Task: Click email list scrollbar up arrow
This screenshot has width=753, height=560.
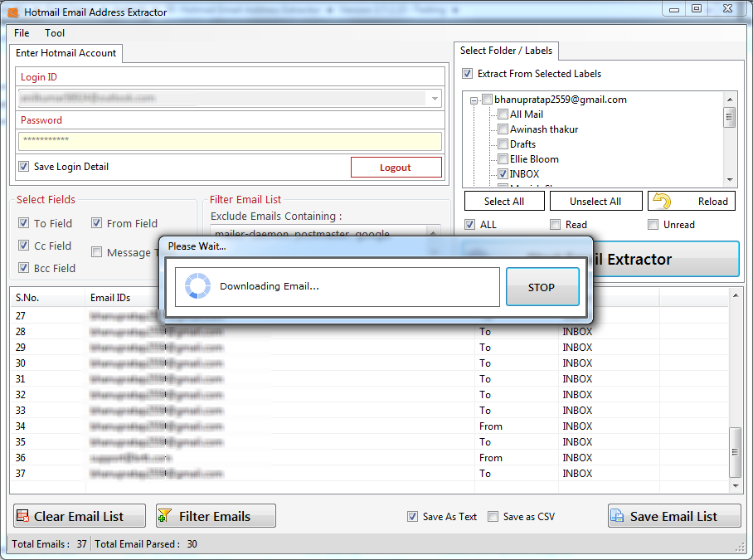Action: [x=736, y=295]
